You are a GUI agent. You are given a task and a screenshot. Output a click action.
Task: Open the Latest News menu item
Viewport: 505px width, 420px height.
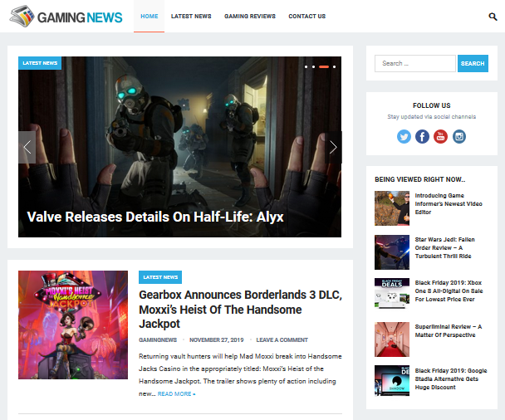[x=191, y=16]
